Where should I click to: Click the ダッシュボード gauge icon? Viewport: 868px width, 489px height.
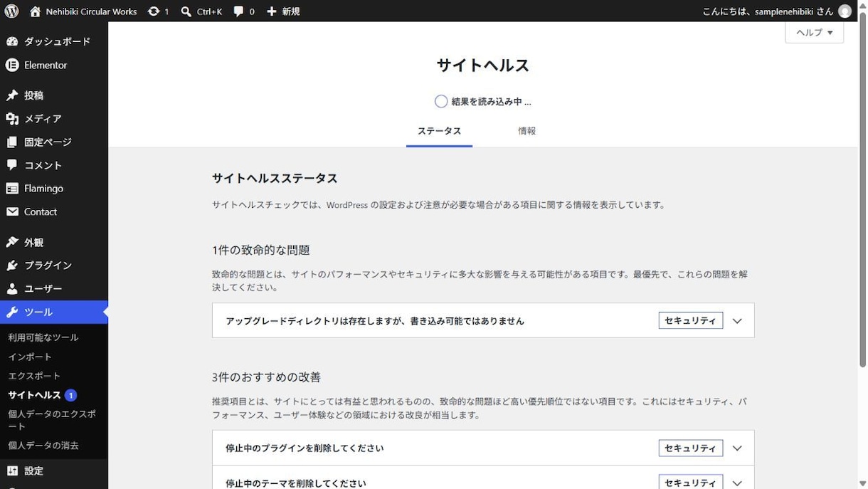[x=12, y=41]
